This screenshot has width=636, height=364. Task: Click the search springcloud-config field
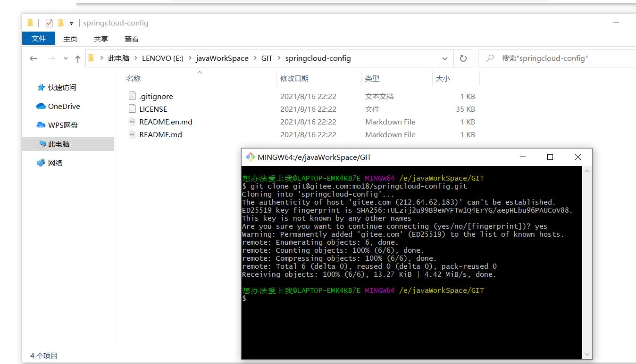(556, 58)
